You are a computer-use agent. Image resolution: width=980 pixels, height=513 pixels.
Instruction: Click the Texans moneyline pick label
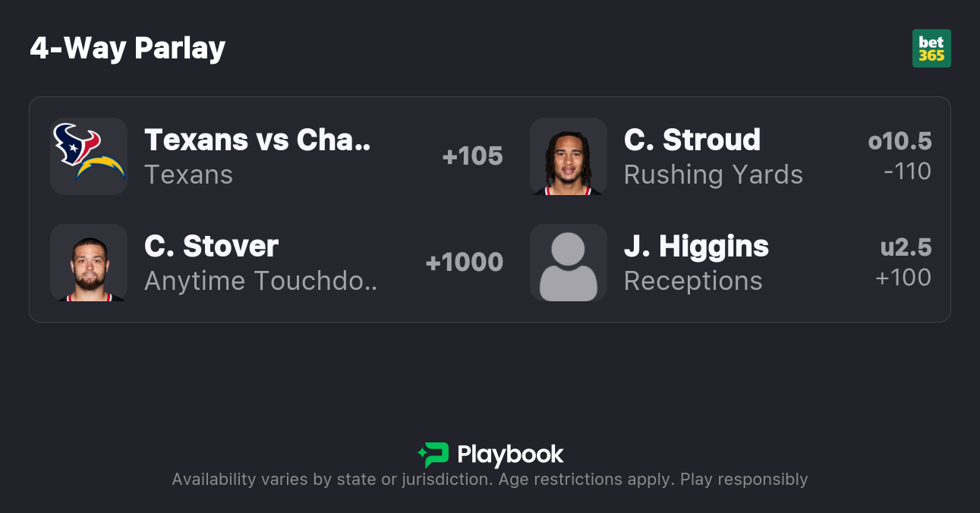(188, 175)
